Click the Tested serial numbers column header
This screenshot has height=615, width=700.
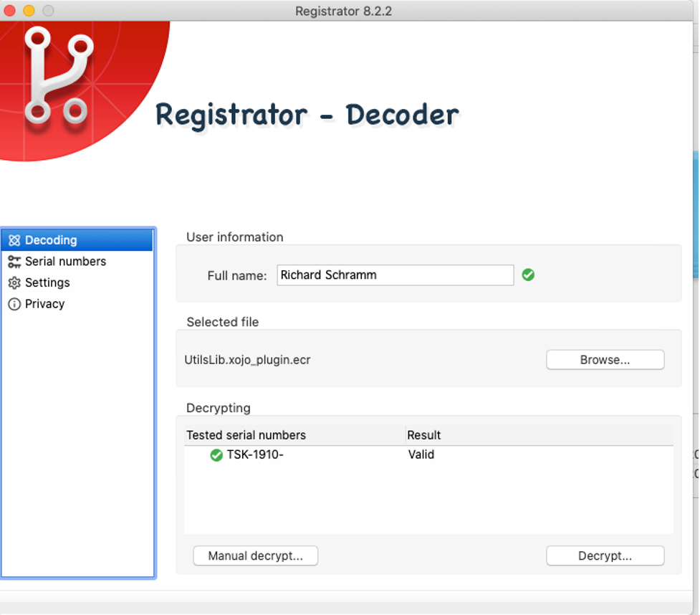(x=247, y=435)
